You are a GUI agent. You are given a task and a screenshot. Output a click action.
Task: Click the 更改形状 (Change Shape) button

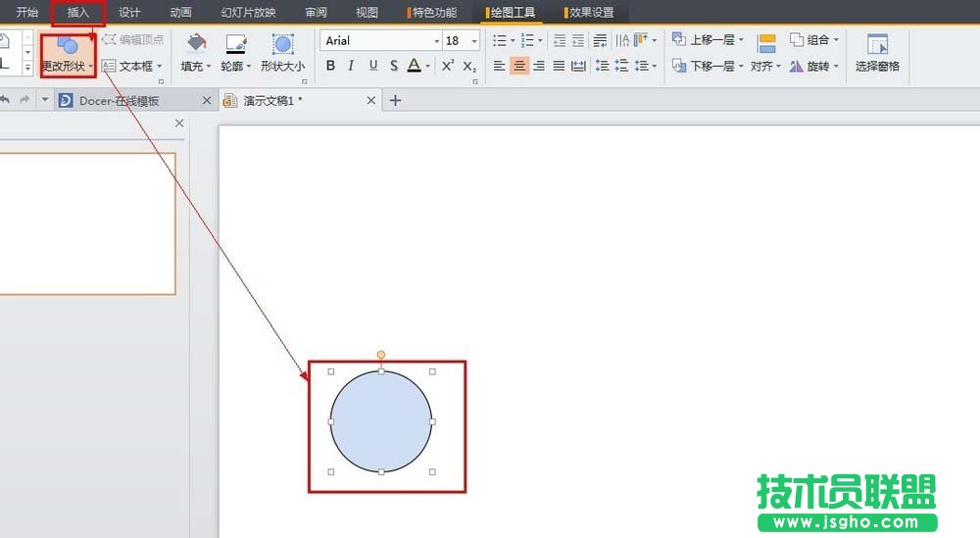coord(68,54)
